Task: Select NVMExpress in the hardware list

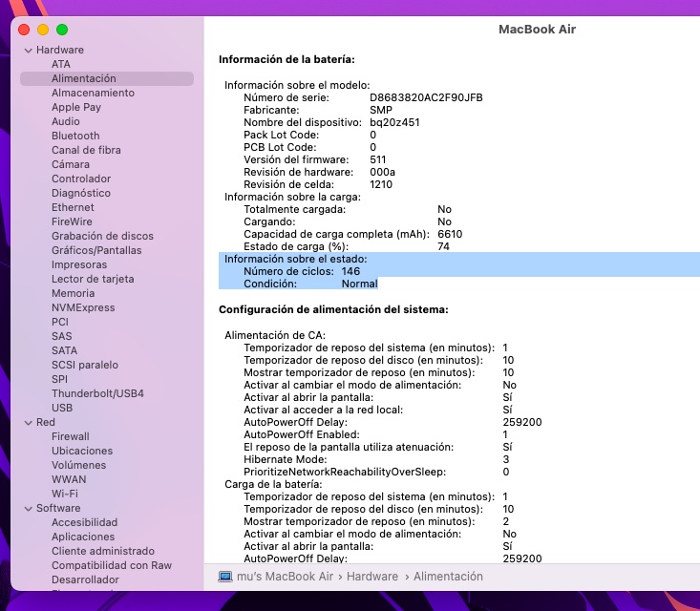Action: 83,307
